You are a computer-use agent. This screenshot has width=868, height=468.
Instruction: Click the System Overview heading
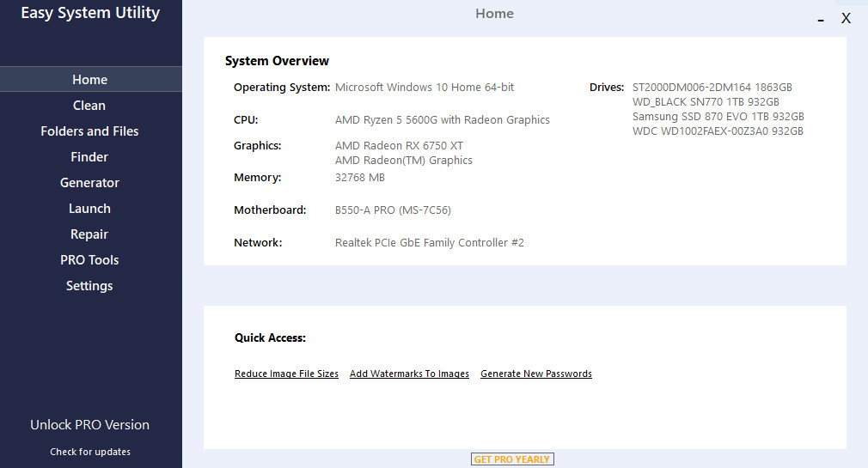point(277,61)
